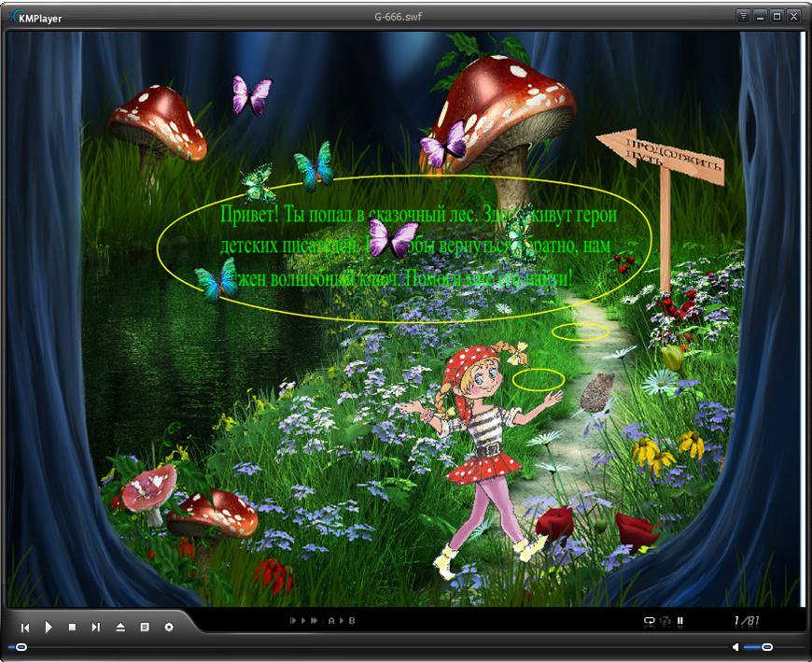The height and width of the screenshot is (662, 812).
Task: Click the pause-style icon beside shuffle
Action: (680, 620)
